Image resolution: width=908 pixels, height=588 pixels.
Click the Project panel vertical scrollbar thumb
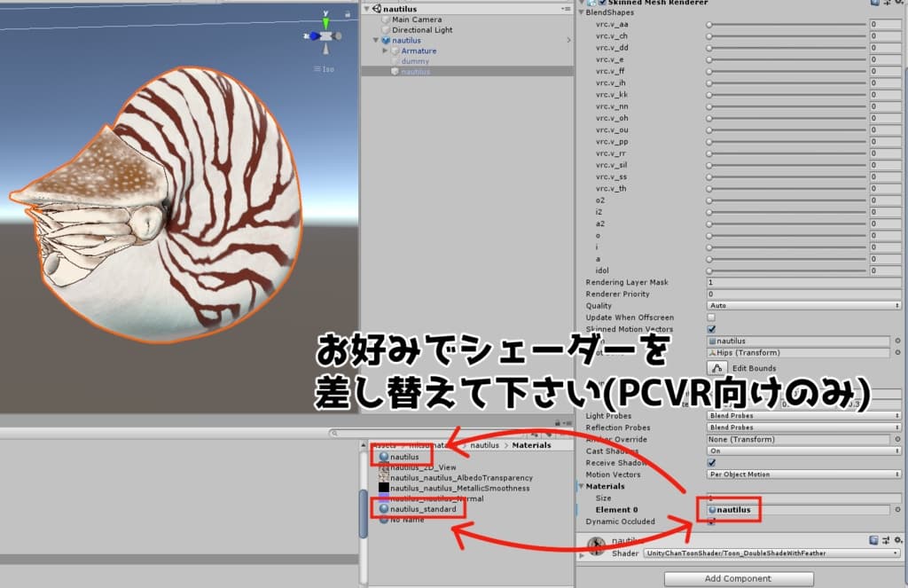point(364,514)
